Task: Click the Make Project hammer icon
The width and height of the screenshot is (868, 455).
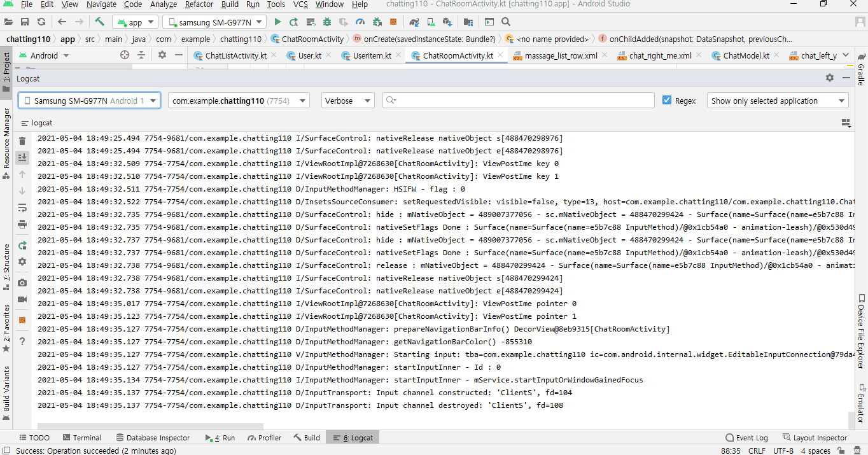Action: [99, 22]
